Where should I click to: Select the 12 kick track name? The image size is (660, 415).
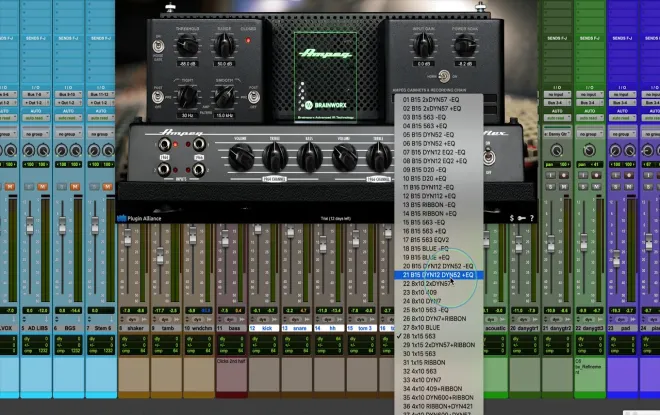tap(263, 328)
